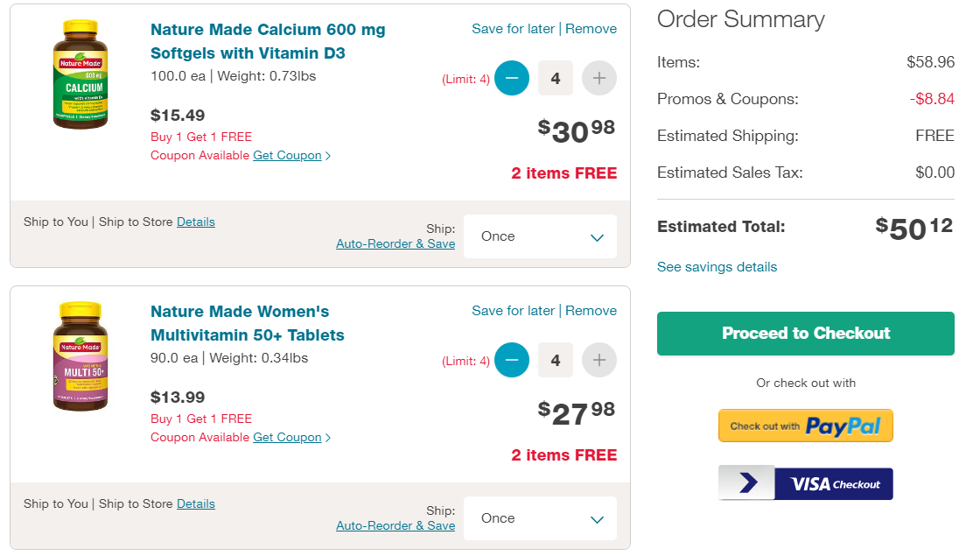Click the Women's Multi 50+ bottle image
Screen dimensions: 980x556
click(x=80, y=356)
